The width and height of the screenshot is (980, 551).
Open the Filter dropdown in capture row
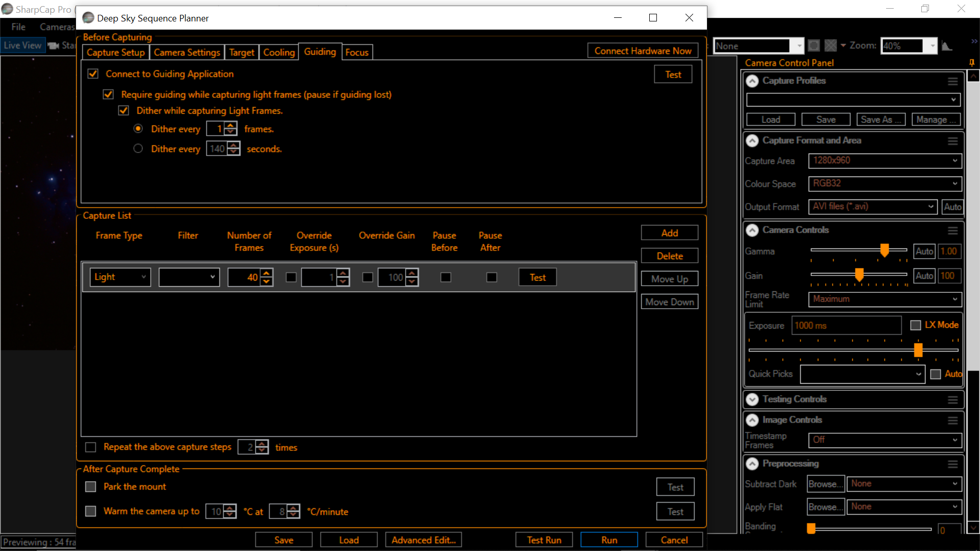click(x=189, y=277)
